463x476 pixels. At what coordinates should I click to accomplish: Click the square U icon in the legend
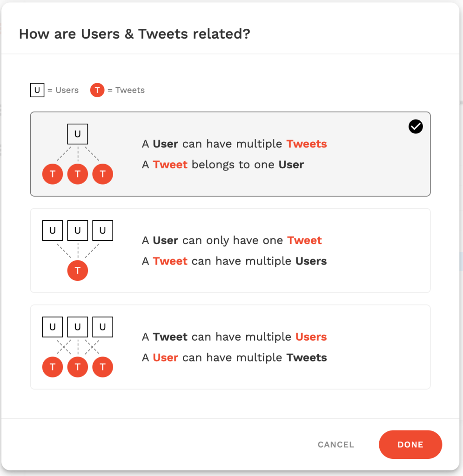(x=37, y=90)
